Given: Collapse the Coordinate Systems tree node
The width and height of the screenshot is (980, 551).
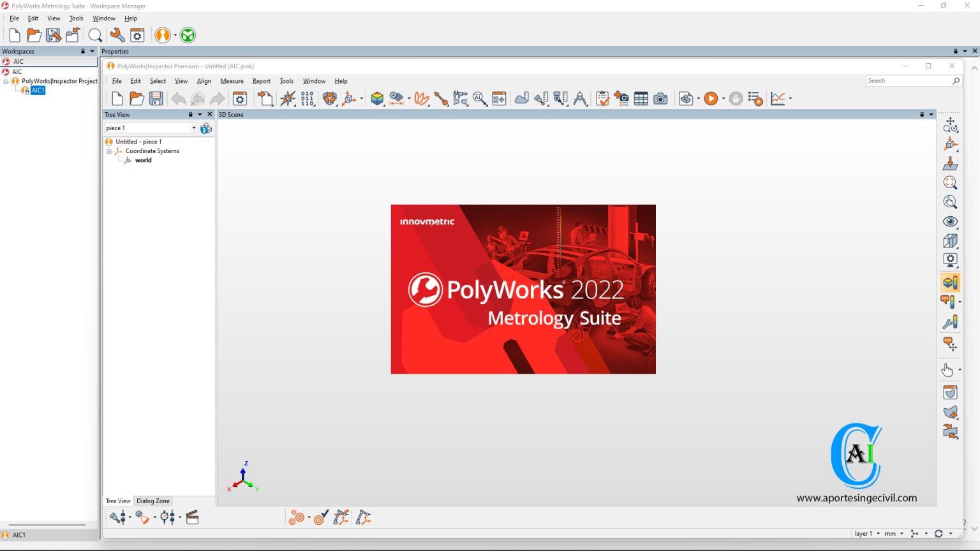Looking at the screenshot, I should click(x=108, y=151).
